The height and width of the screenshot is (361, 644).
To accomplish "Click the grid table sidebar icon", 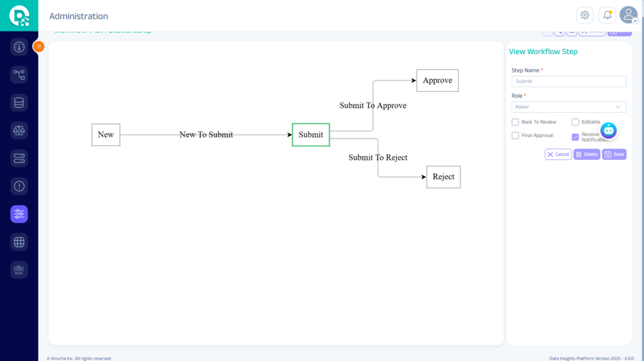I will (x=19, y=242).
